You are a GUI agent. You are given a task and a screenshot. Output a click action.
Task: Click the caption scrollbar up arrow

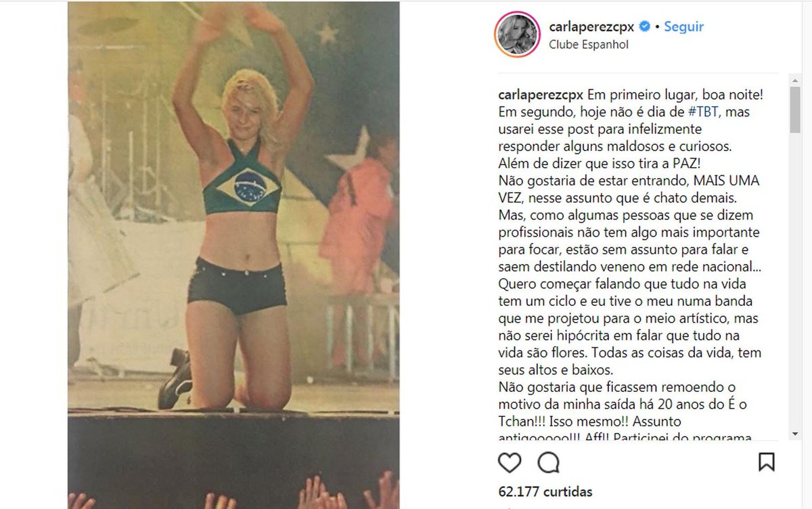coord(796,80)
